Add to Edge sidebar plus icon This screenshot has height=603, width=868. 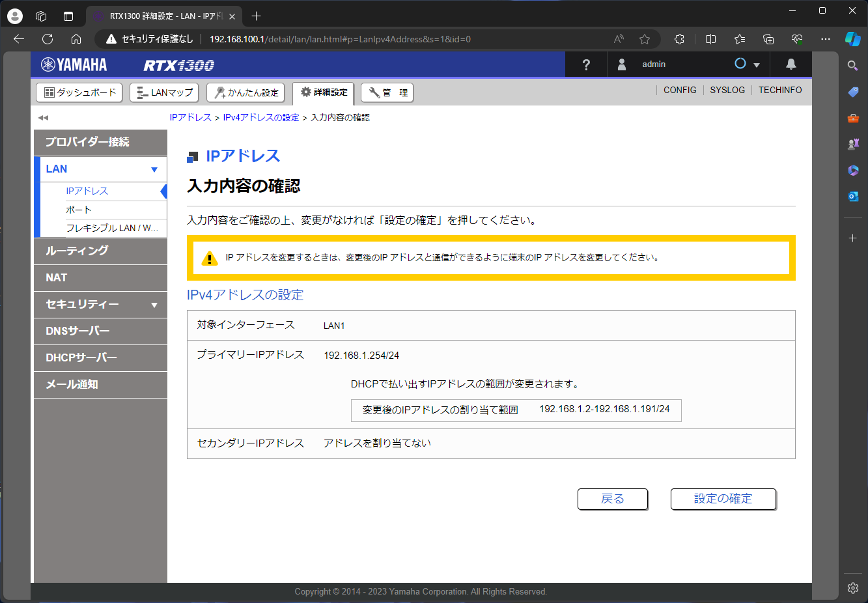point(853,238)
